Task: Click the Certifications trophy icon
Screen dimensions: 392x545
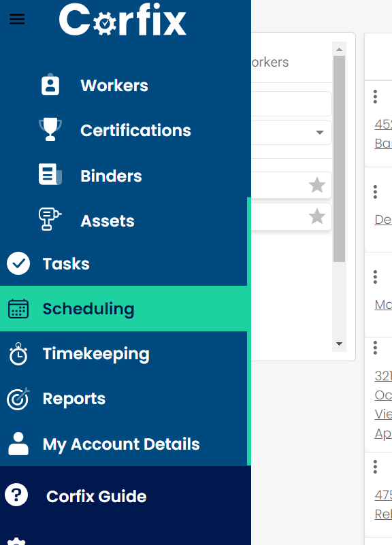Action: pyautogui.click(x=50, y=129)
